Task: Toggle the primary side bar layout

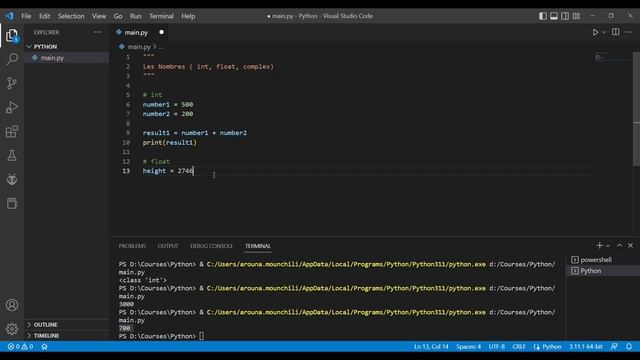Action: pos(543,16)
